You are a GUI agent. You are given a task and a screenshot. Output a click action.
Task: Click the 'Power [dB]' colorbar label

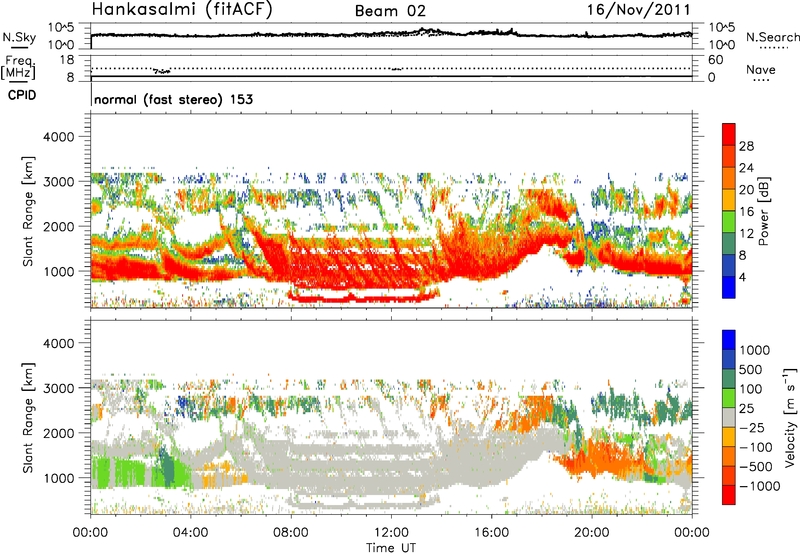click(x=764, y=211)
